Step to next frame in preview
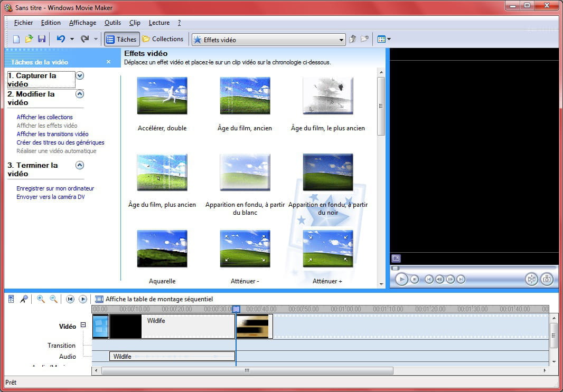This screenshot has height=392, width=563. tap(451, 279)
